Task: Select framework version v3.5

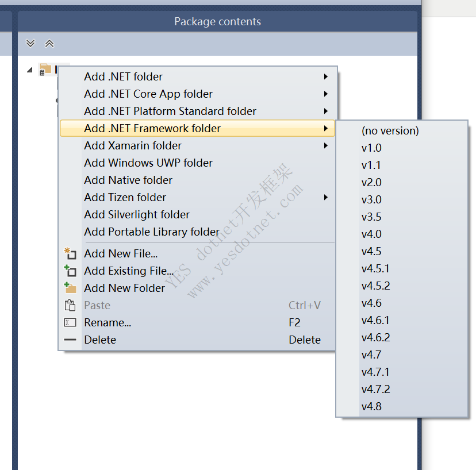Action: tap(402, 217)
